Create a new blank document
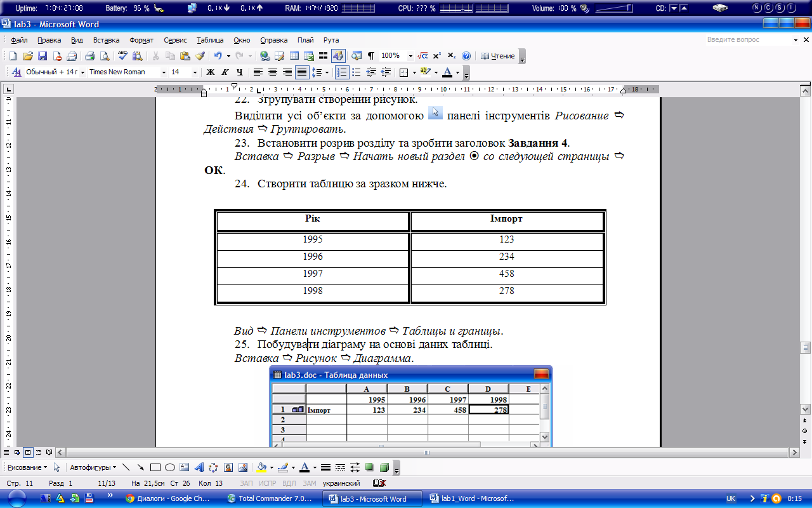This screenshot has height=508, width=812. click(x=13, y=56)
